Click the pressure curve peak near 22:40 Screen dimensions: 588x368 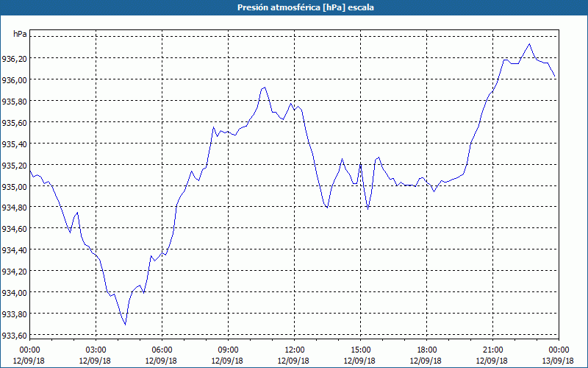[x=529, y=44]
